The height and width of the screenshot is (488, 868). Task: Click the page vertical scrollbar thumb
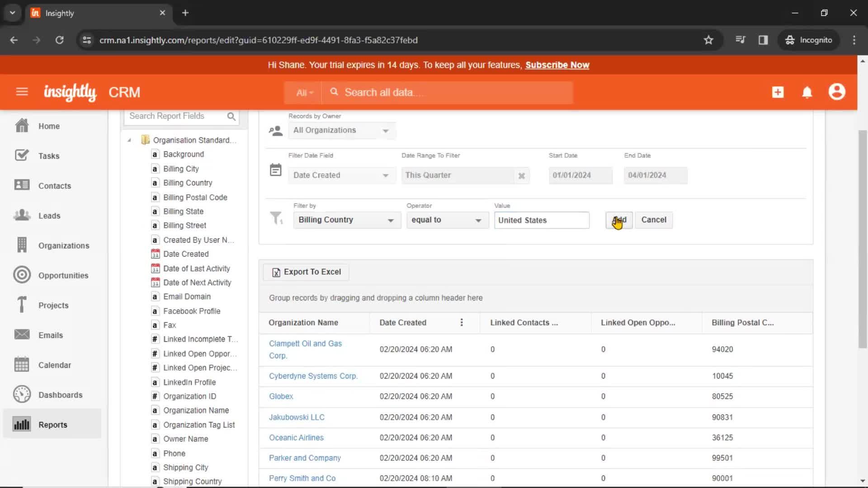coord(863,239)
